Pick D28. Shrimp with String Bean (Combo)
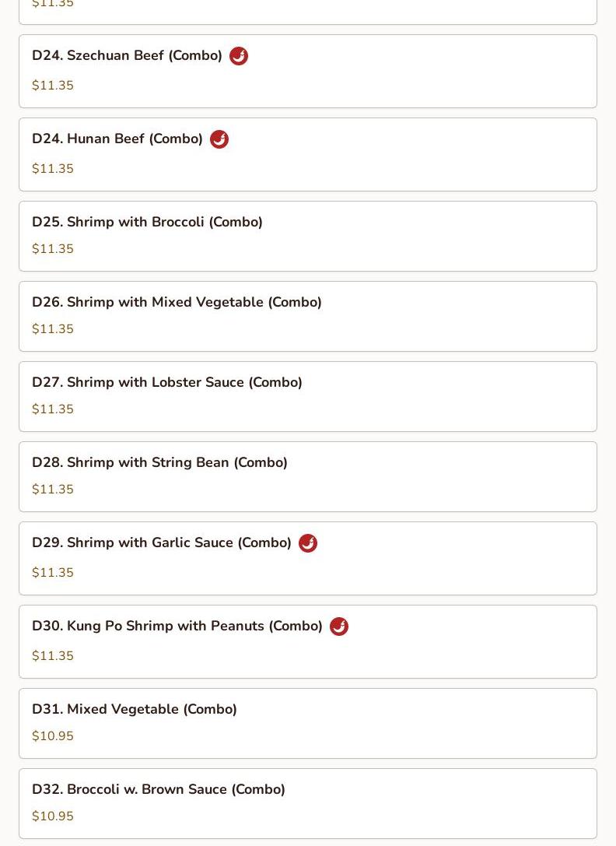Image resolution: width=616 pixels, height=846 pixels. (x=159, y=463)
